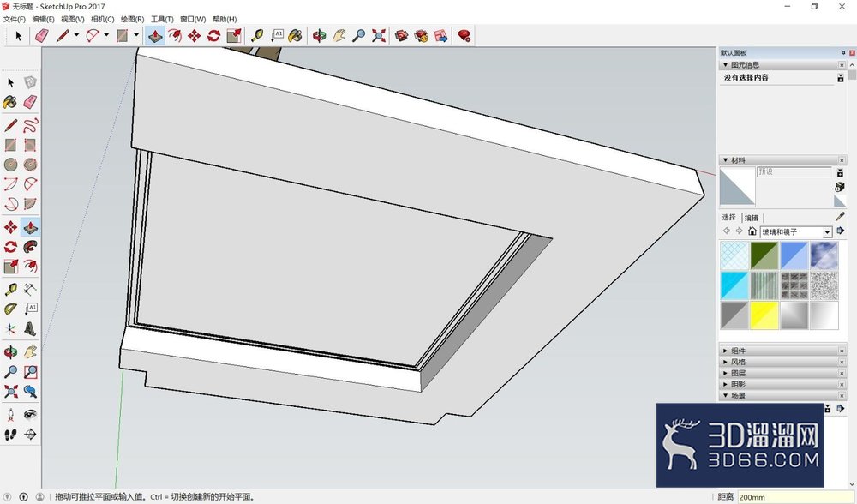Open the 文件(F) menu
This screenshot has height=504, width=857.
point(15,19)
